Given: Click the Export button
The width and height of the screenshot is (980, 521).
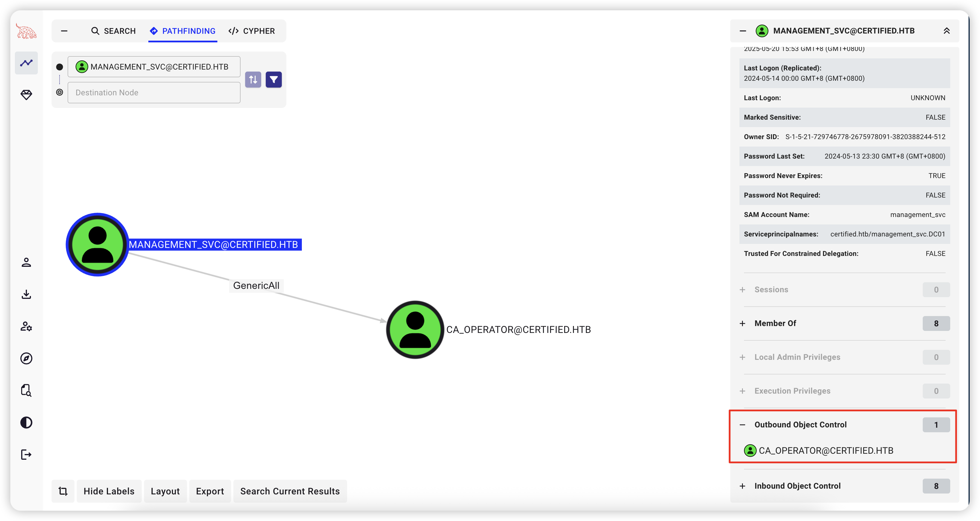Looking at the screenshot, I should pos(210,491).
